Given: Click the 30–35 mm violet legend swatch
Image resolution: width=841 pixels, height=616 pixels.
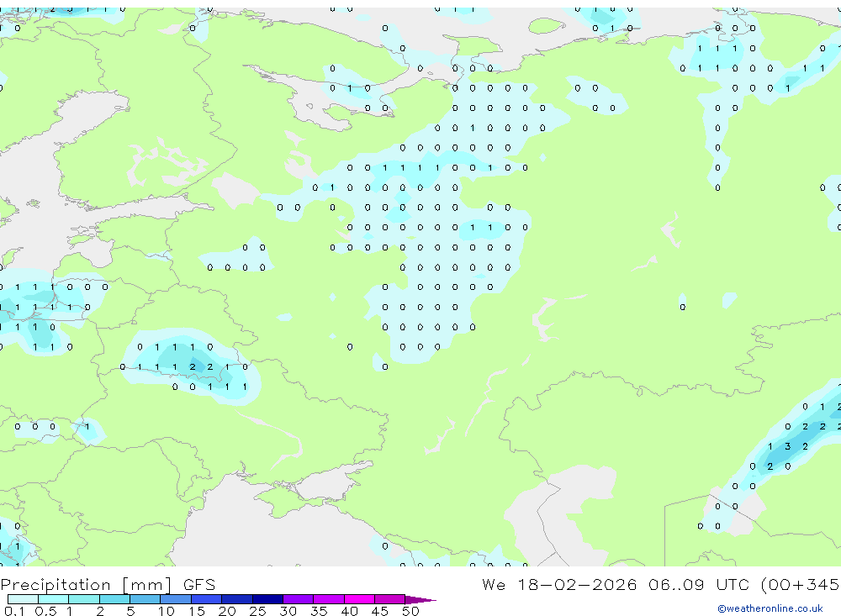Looking at the screenshot, I should click(299, 599).
